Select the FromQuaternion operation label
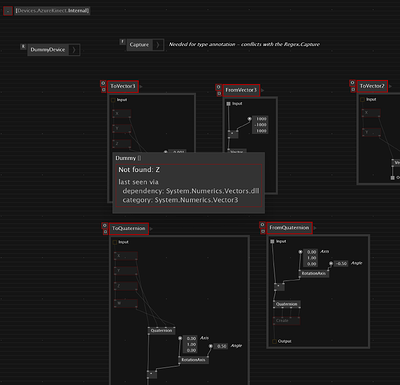The width and height of the screenshot is (400, 385). pyautogui.click(x=289, y=228)
